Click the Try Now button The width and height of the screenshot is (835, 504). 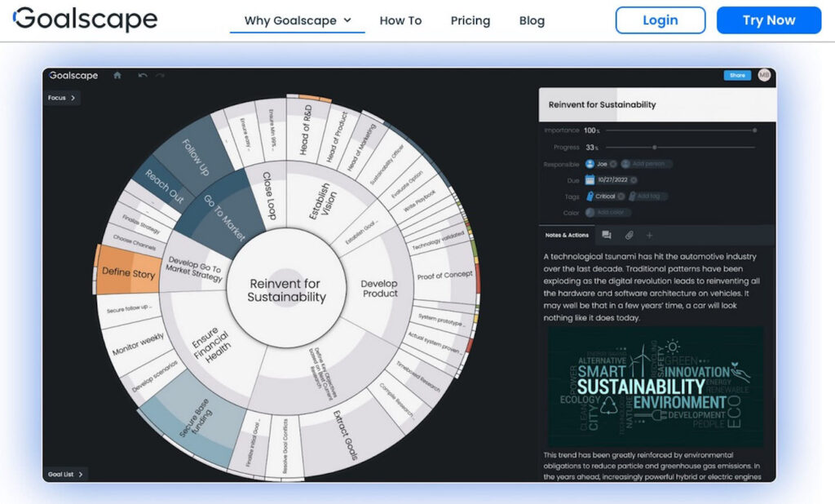(x=768, y=20)
